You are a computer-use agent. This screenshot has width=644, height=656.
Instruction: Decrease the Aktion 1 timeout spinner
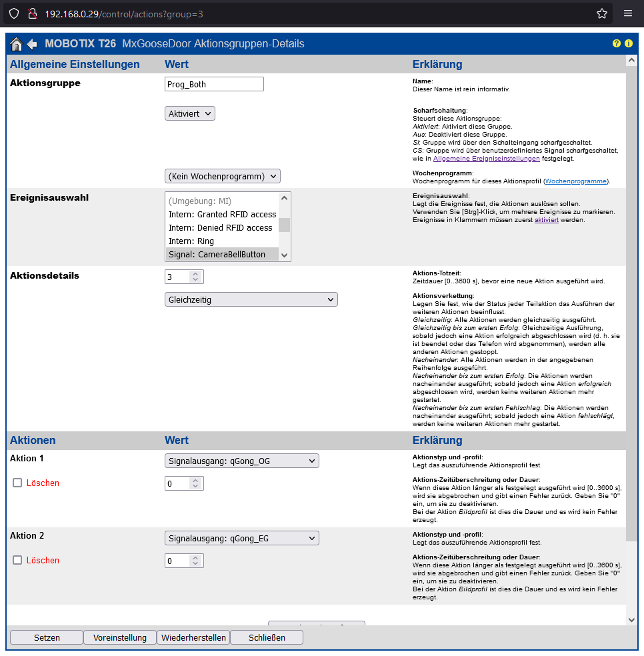pyautogui.click(x=195, y=486)
